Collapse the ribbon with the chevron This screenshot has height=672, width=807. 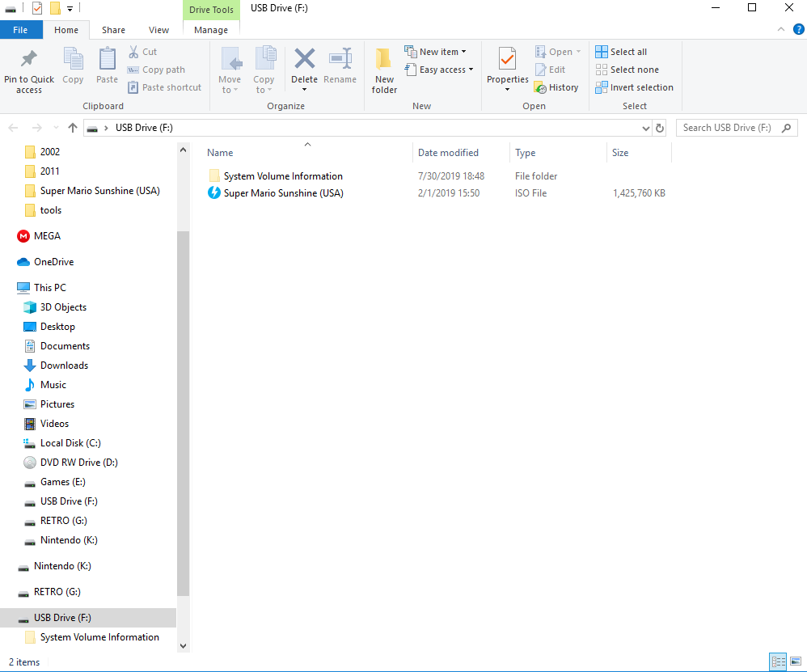point(781,29)
